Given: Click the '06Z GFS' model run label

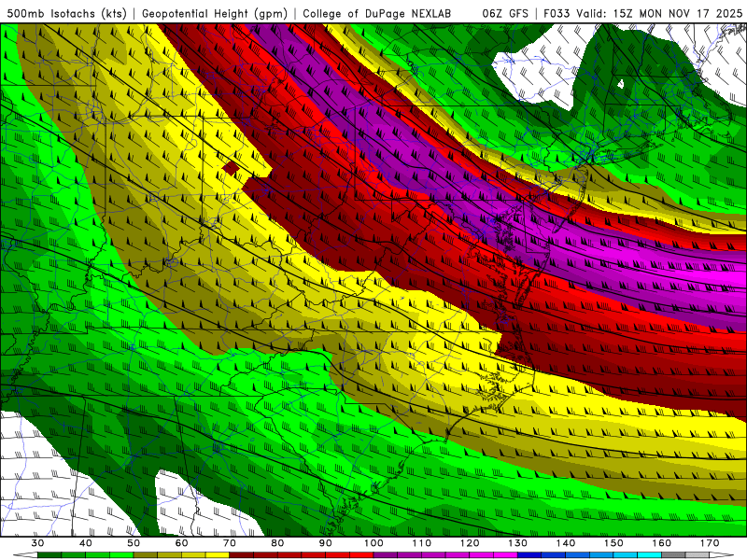Looking at the screenshot, I should 505,13.
